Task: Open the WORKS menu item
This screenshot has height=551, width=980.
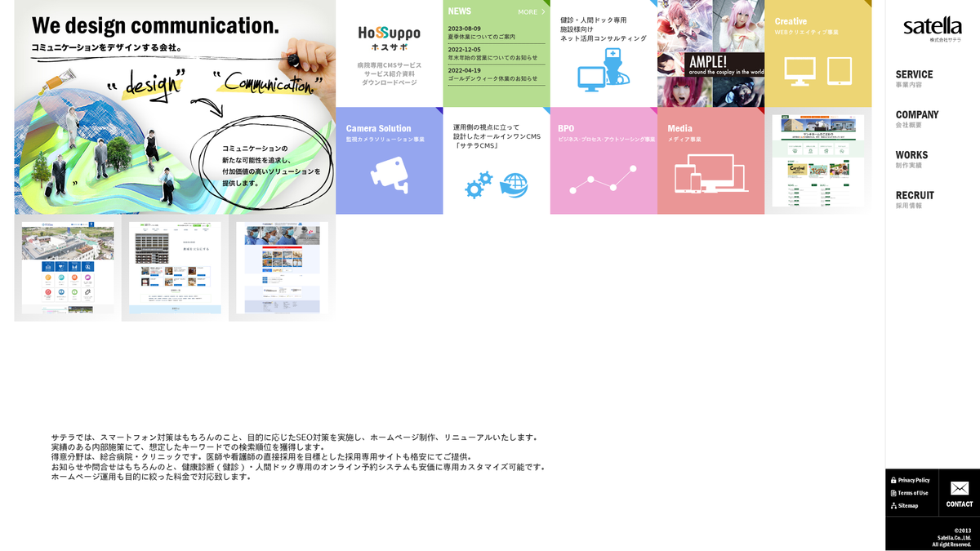Action: click(x=911, y=159)
